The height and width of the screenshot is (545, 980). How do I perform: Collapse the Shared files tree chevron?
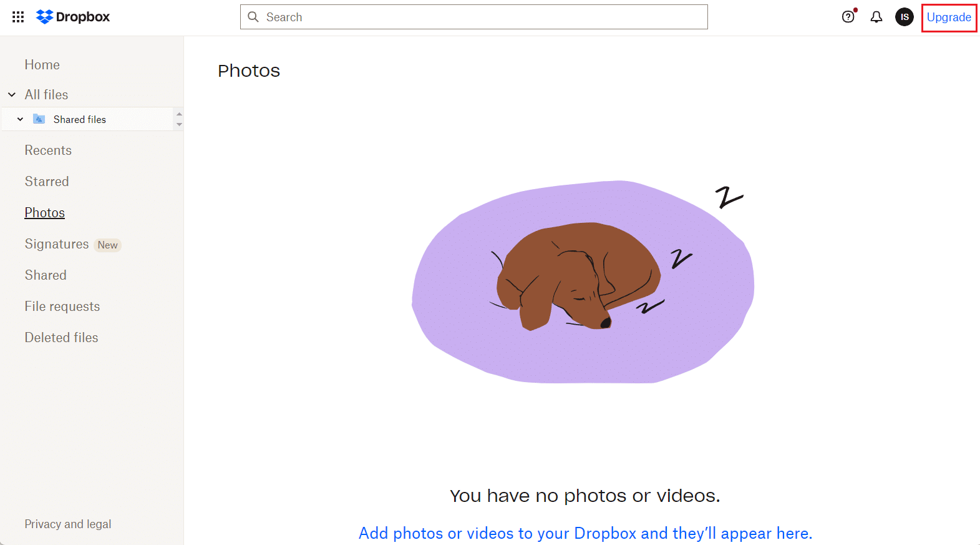point(21,119)
